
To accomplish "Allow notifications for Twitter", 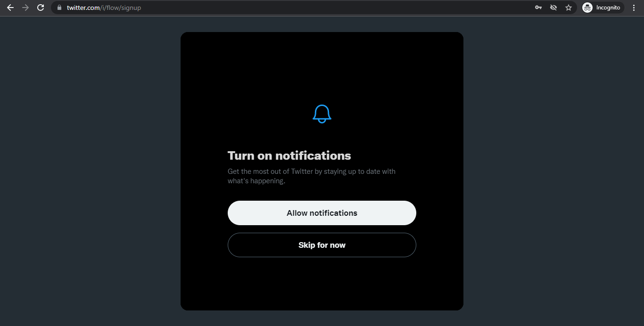I will [x=322, y=213].
